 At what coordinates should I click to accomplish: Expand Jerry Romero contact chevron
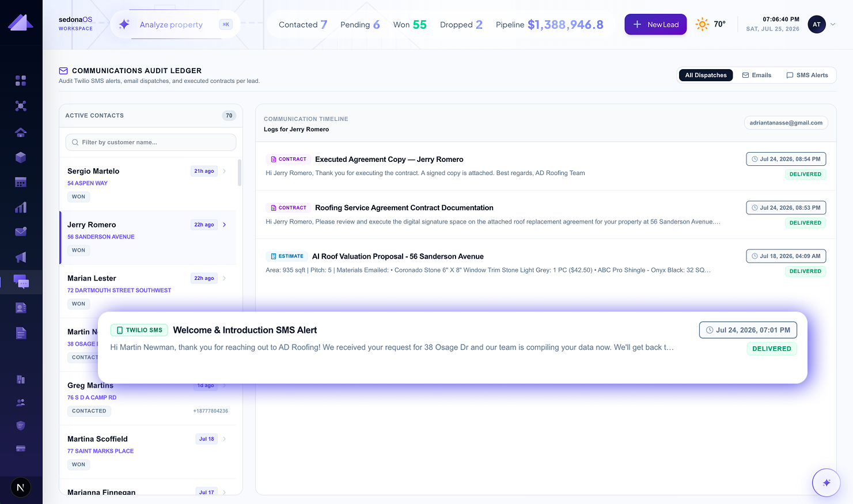225,225
